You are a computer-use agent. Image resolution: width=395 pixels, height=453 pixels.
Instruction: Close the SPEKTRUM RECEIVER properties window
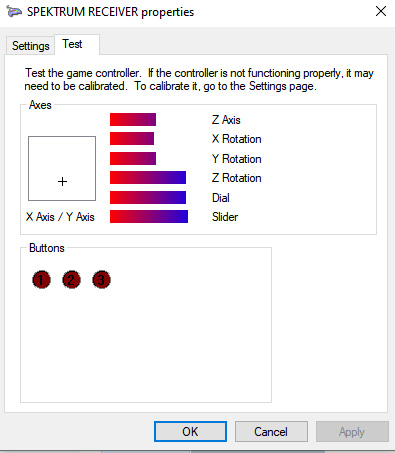click(381, 11)
